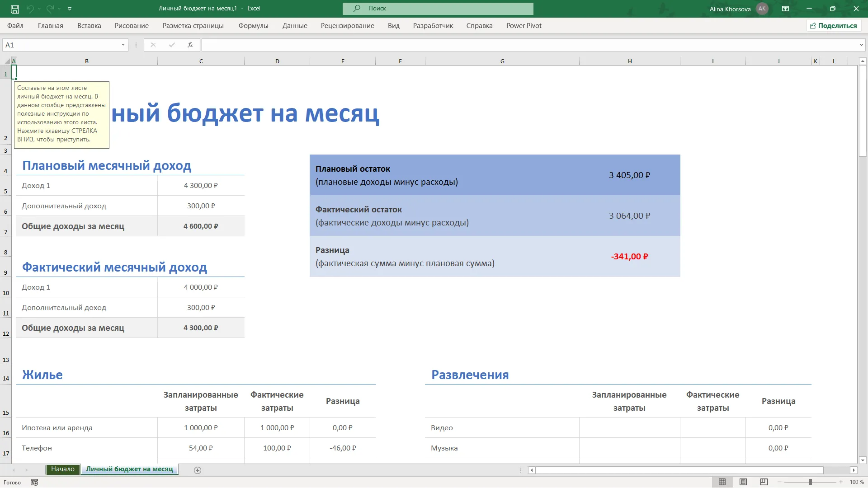Click the Select All corner triangle

pyautogui.click(x=7, y=61)
